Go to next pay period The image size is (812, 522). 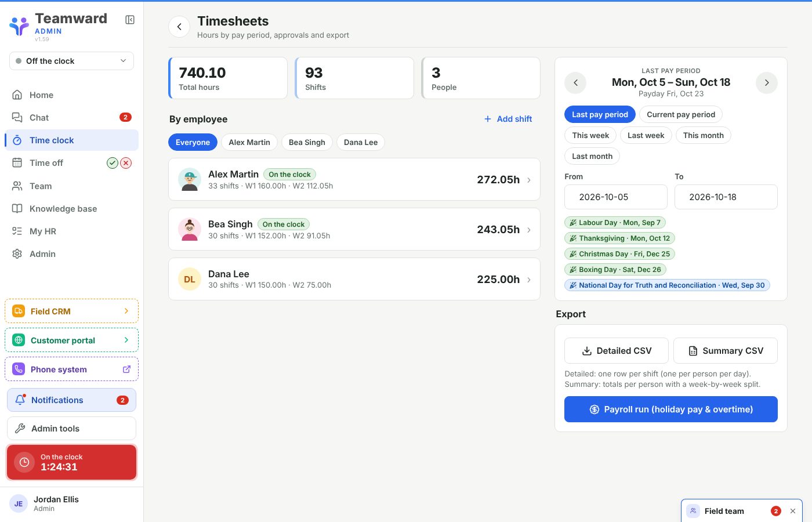click(x=767, y=83)
